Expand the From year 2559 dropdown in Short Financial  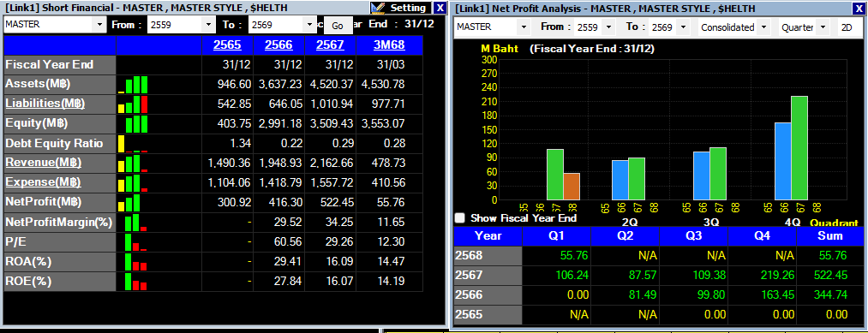pos(209,24)
